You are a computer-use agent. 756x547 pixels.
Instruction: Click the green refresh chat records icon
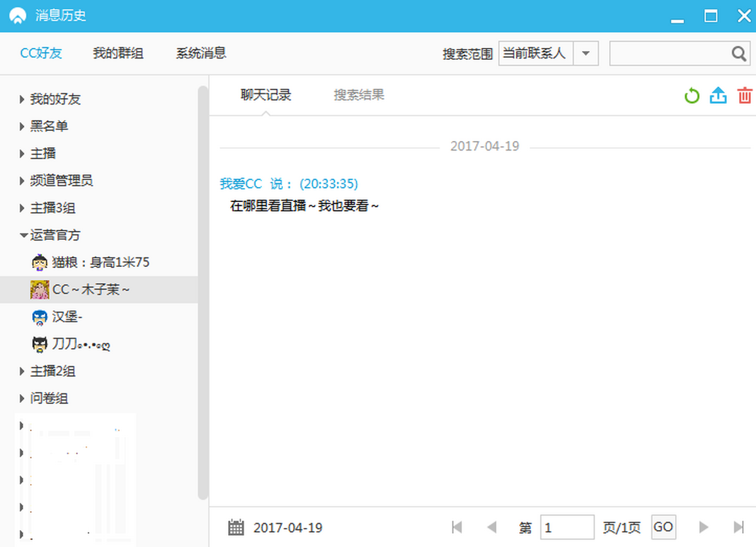click(692, 96)
